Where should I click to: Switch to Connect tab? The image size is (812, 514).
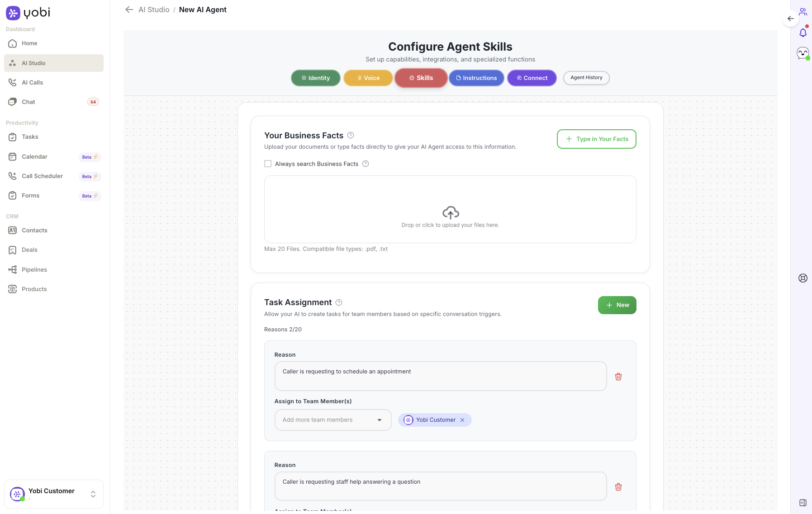tap(532, 78)
